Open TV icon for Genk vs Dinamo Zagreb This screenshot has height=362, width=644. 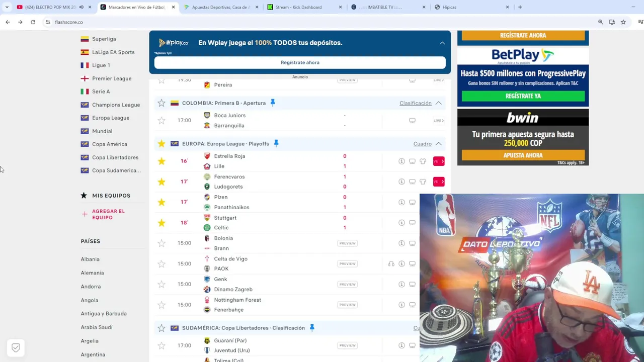tap(412, 285)
